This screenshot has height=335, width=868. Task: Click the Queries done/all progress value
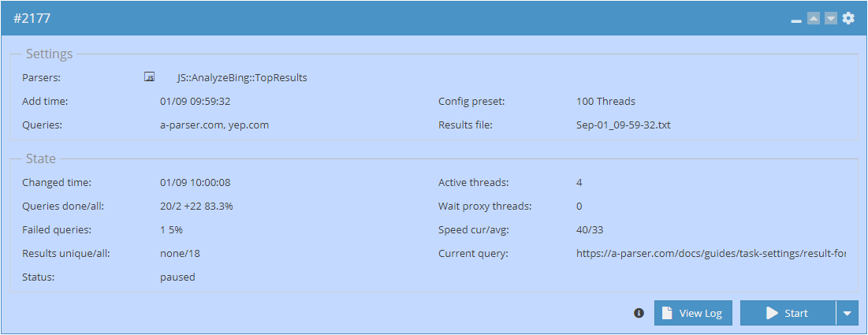tap(196, 207)
